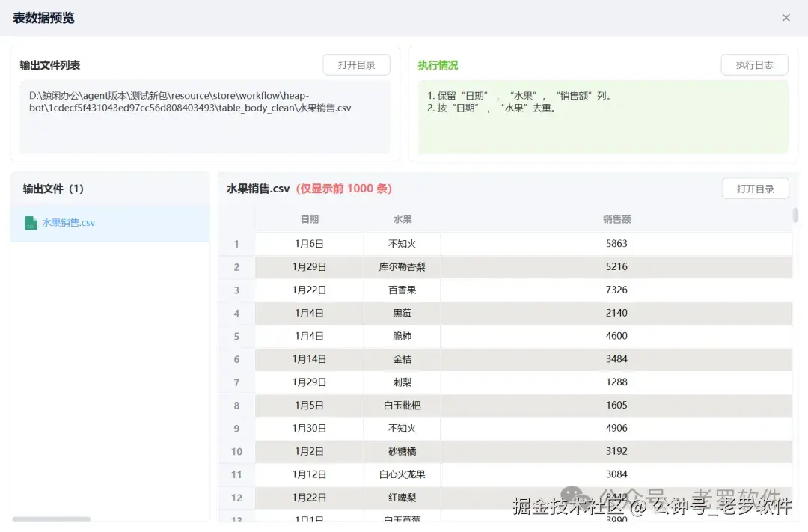The height and width of the screenshot is (532, 808).
Task: Select the sales value 7326
Action: tap(616, 290)
